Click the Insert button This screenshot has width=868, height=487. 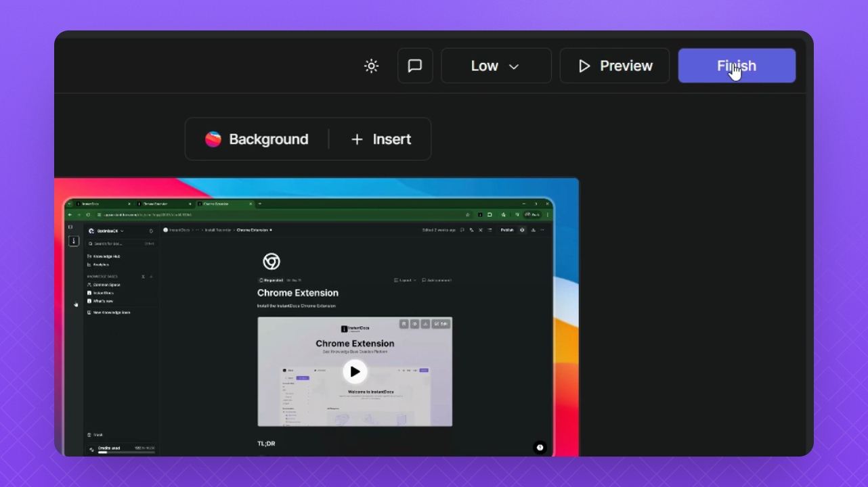(x=381, y=139)
